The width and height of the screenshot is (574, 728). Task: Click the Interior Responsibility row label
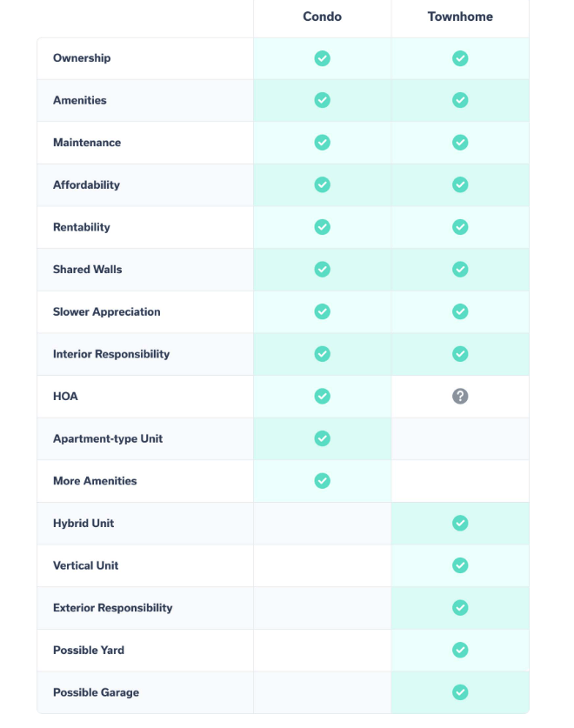click(111, 354)
